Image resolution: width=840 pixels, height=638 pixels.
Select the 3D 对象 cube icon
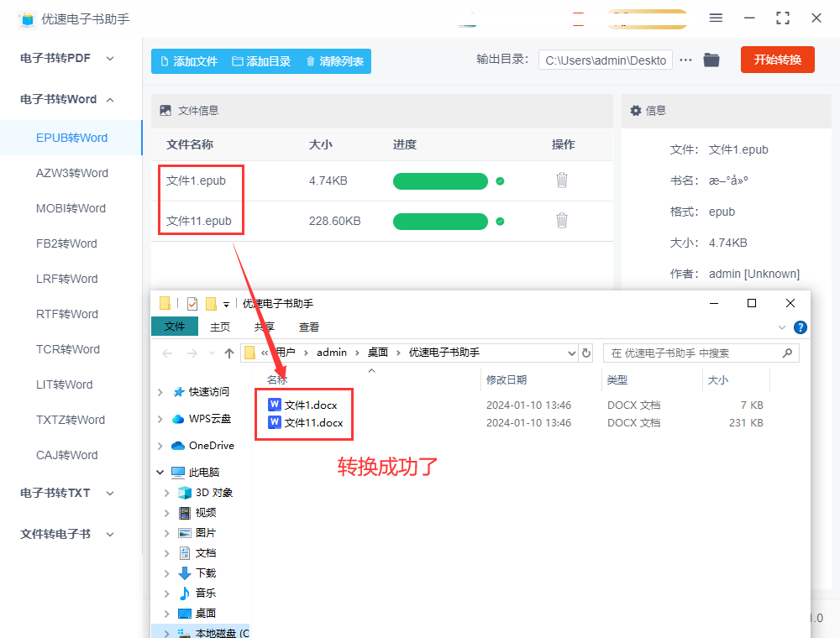tap(185, 493)
